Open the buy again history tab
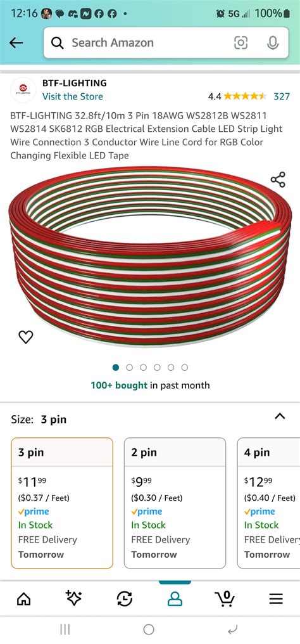 [x=124, y=599]
